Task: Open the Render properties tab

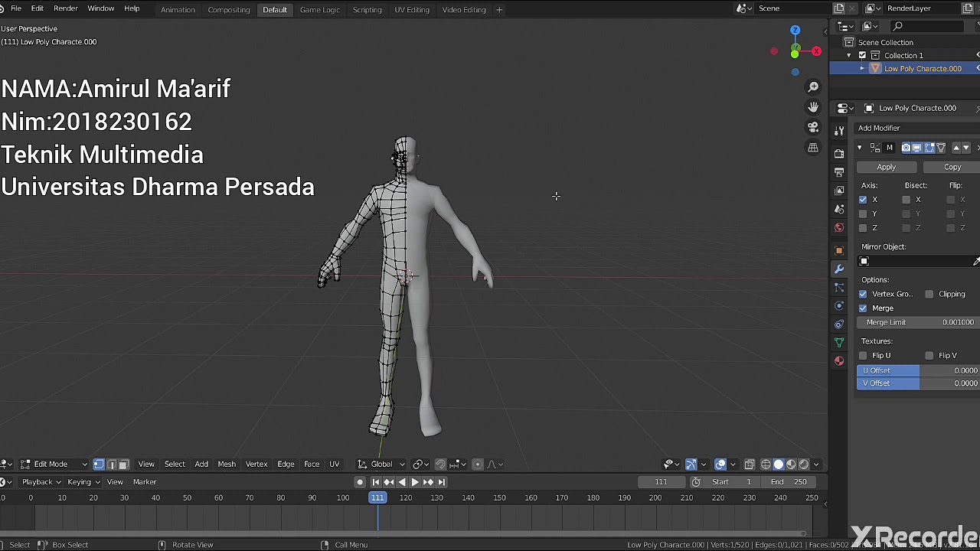Action: click(x=839, y=153)
